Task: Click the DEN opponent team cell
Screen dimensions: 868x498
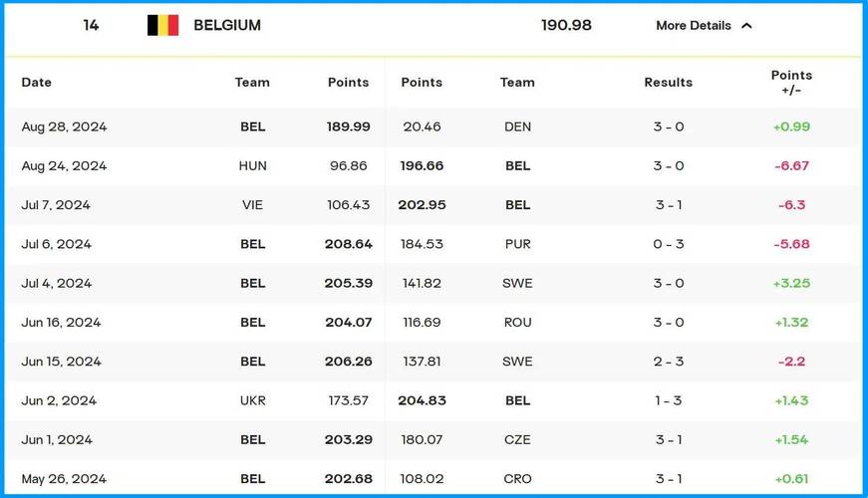Action: 517,126
